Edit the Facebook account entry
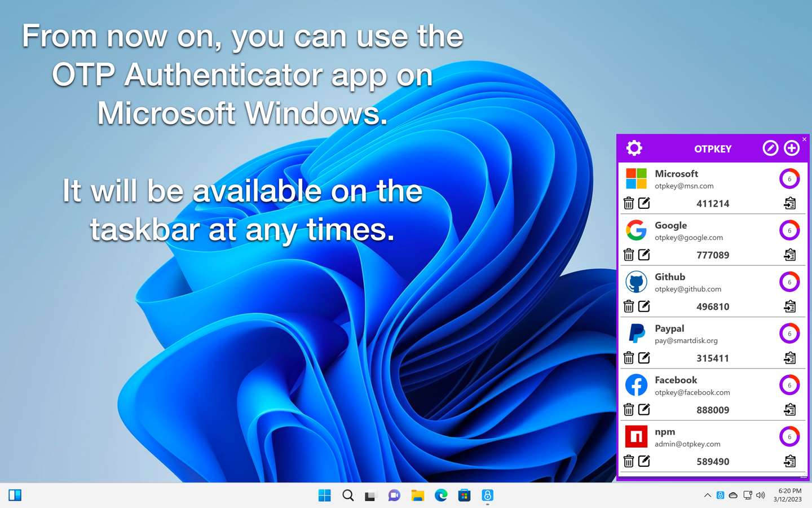Image resolution: width=812 pixels, height=508 pixels. (x=644, y=409)
